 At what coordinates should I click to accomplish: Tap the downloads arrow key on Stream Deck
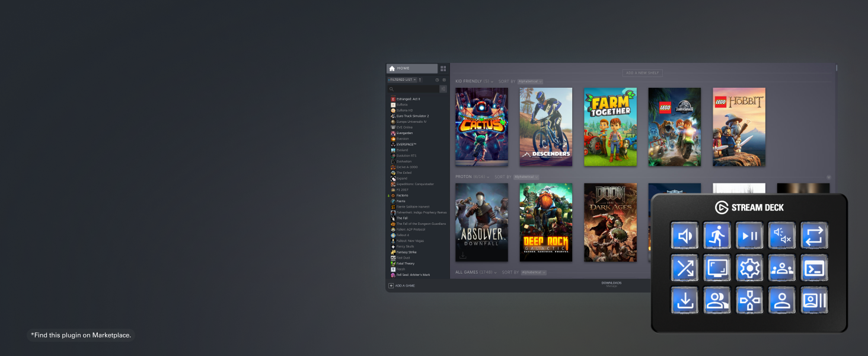(x=685, y=300)
